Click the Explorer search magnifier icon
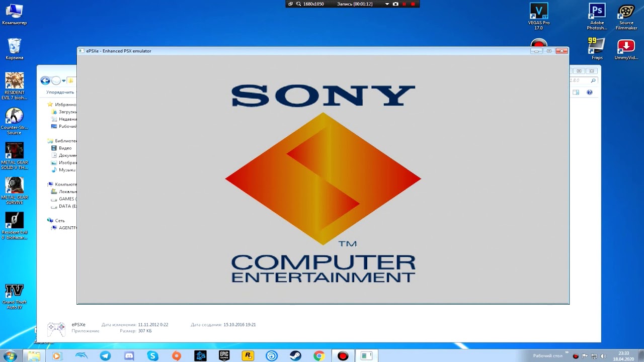The height and width of the screenshot is (362, 644). click(x=593, y=80)
